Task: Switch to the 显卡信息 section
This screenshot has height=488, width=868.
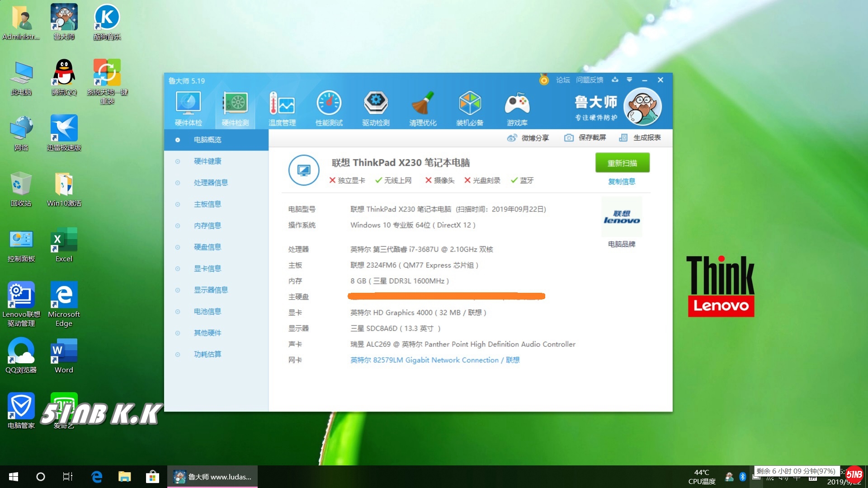Action: (208, 268)
